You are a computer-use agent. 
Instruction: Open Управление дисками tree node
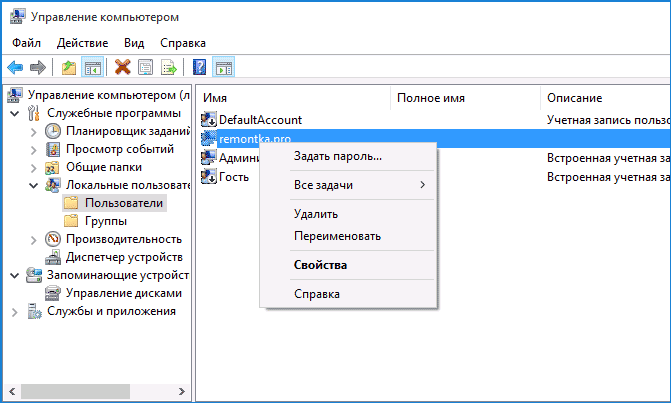(123, 293)
